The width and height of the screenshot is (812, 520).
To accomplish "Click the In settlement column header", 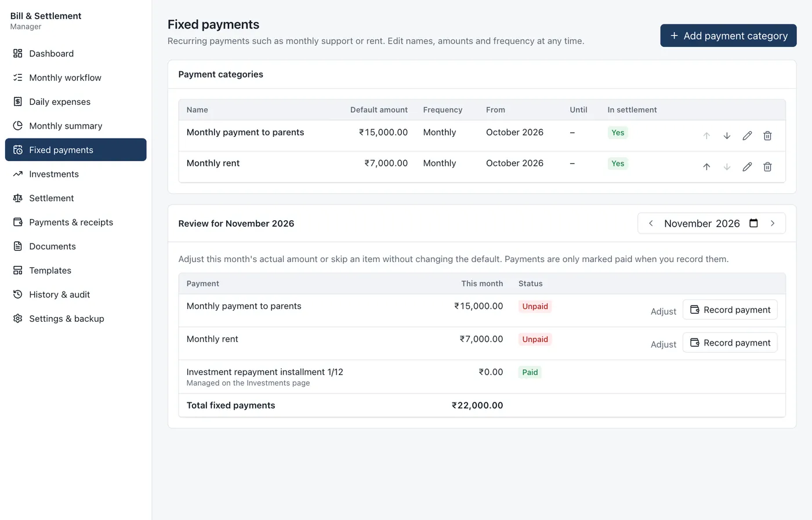I will tap(632, 110).
